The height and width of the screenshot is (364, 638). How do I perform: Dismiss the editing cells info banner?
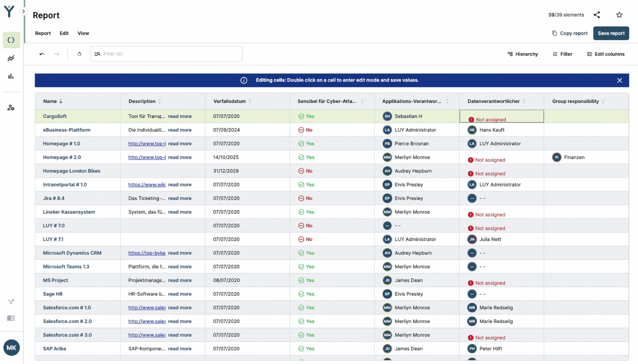point(619,80)
